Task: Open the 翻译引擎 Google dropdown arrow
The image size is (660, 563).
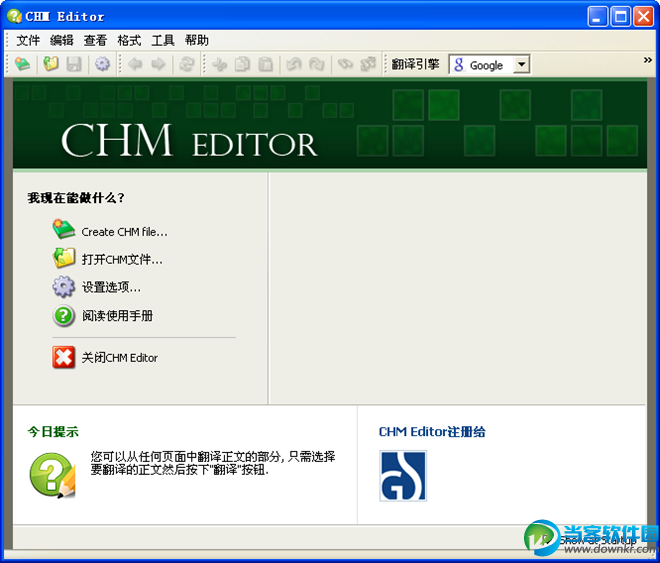Action: tap(522, 65)
